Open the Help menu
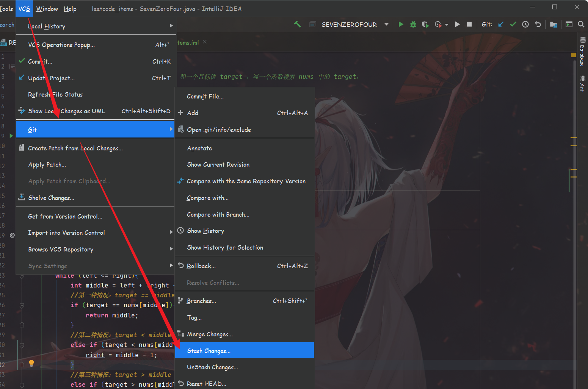Screen dimensions: 588x389 pos(70,9)
